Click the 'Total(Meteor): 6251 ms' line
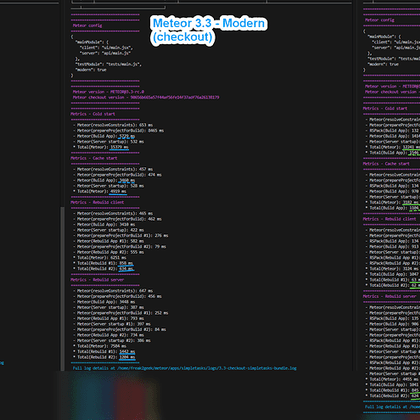 click(100, 258)
